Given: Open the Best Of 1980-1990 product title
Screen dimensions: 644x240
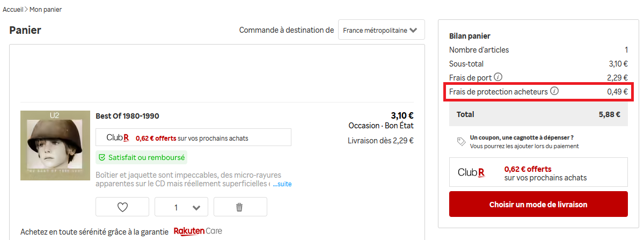Looking at the screenshot, I should click(x=127, y=116).
